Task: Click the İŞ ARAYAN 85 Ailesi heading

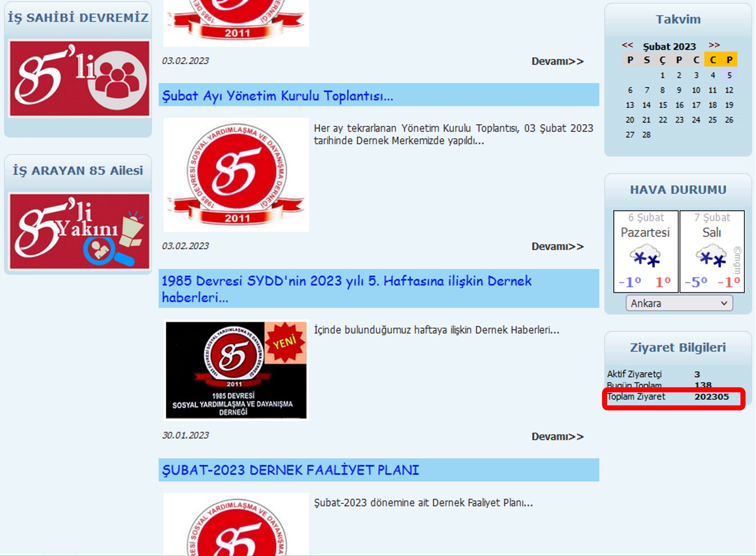Action: (x=78, y=170)
